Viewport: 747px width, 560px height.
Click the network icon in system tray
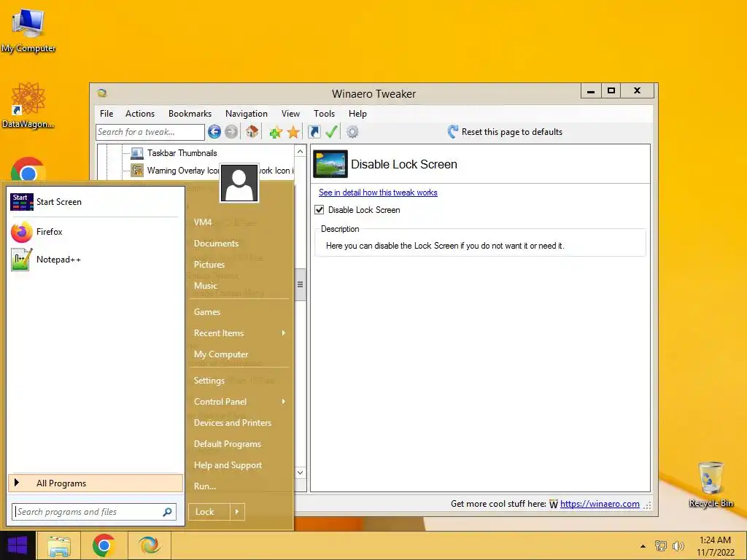coord(661,545)
